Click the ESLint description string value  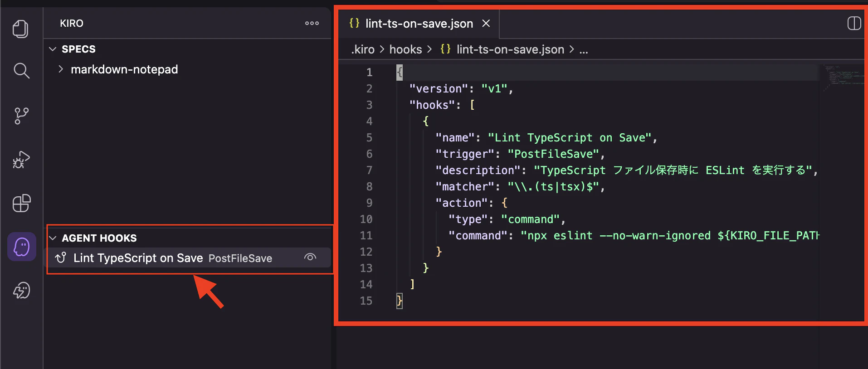tap(673, 170)
